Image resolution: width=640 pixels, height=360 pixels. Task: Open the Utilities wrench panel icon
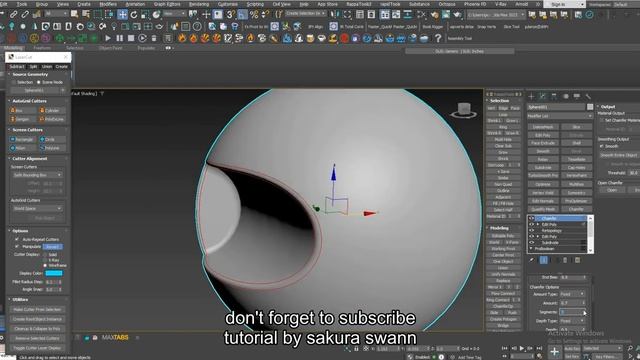(x=588, y=96)
